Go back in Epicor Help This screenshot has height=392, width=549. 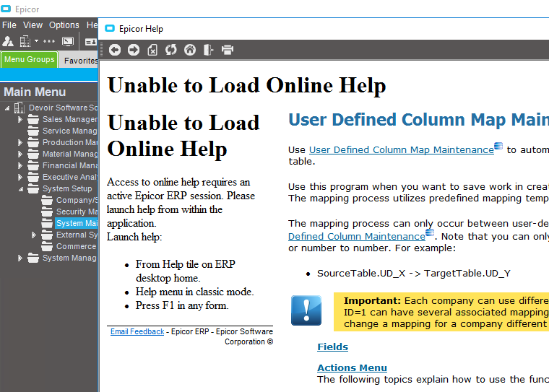[x=114, y=50]
